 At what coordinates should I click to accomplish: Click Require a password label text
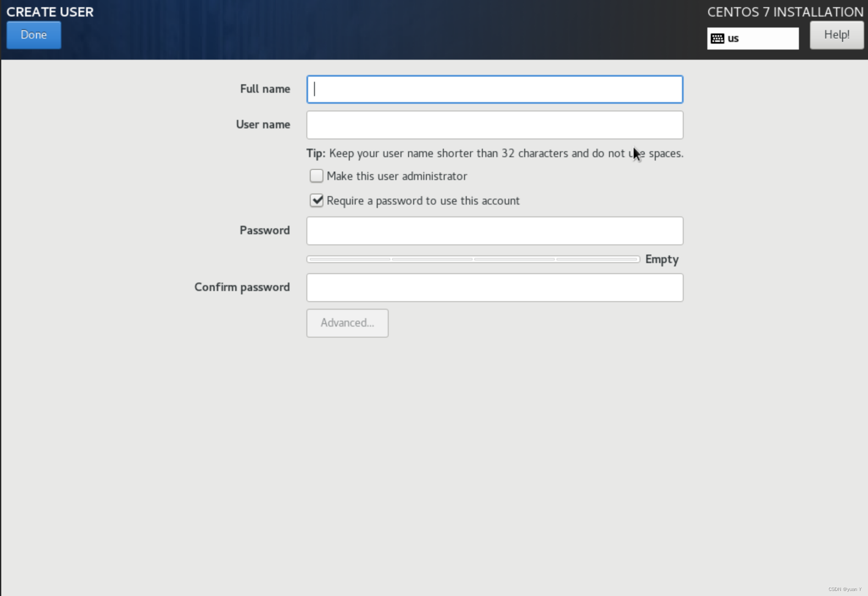tap(423, 201)
